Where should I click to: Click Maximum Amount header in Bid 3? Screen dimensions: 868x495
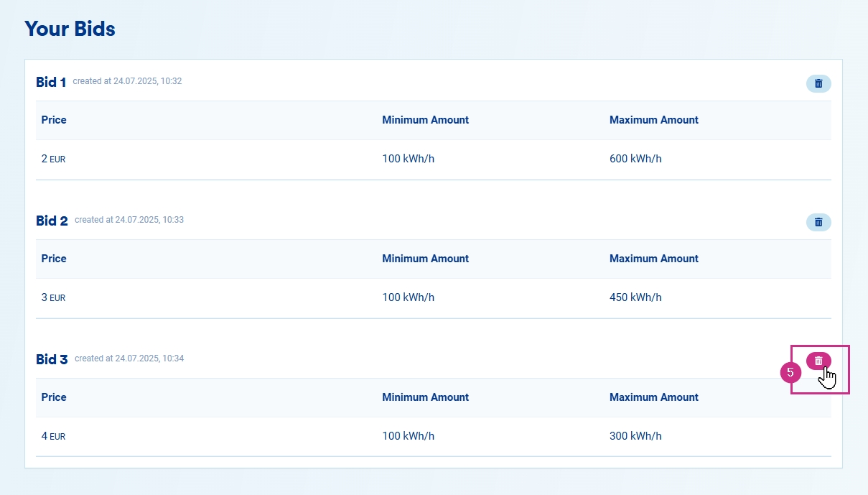(x=653, y=397)
